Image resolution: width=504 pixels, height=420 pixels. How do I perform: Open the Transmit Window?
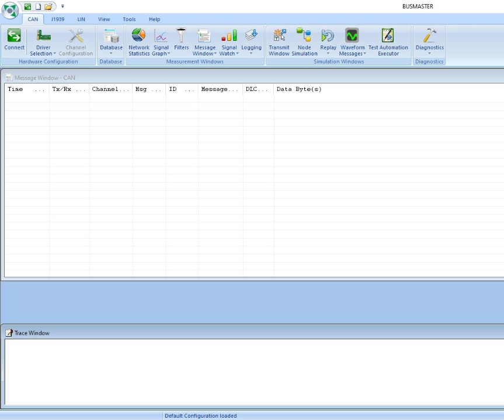(x=279, y=42)
